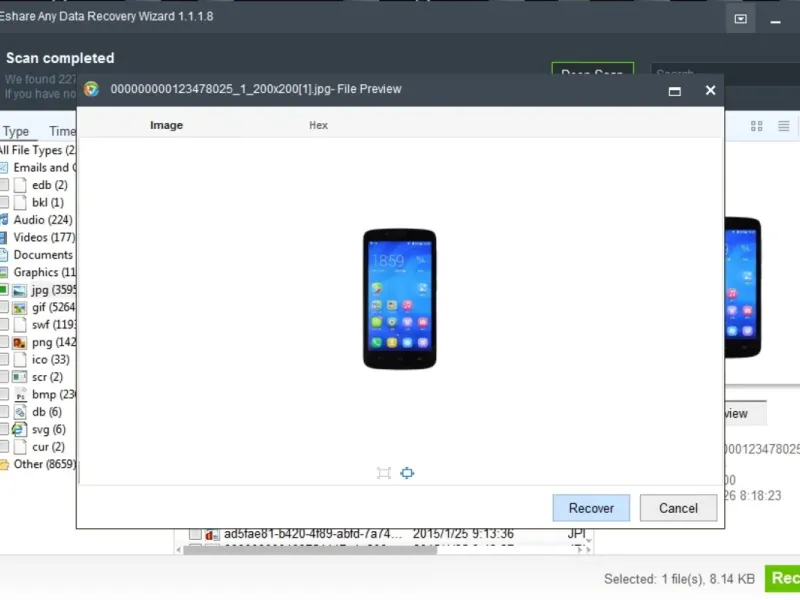Select the Other (8659) category

pyautogui.click(x=38, y=464)
